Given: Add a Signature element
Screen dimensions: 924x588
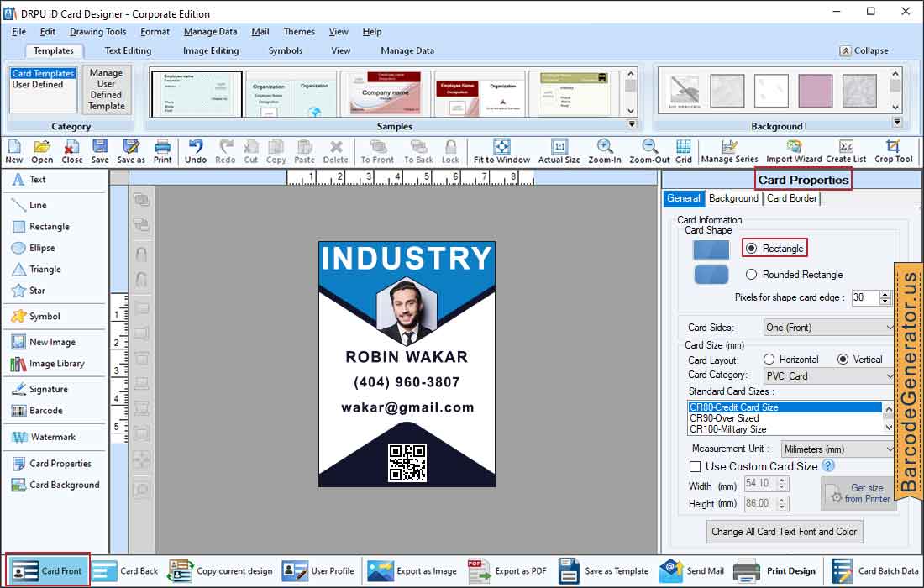Looking at the screenshot, I should (x=39, y=390).
